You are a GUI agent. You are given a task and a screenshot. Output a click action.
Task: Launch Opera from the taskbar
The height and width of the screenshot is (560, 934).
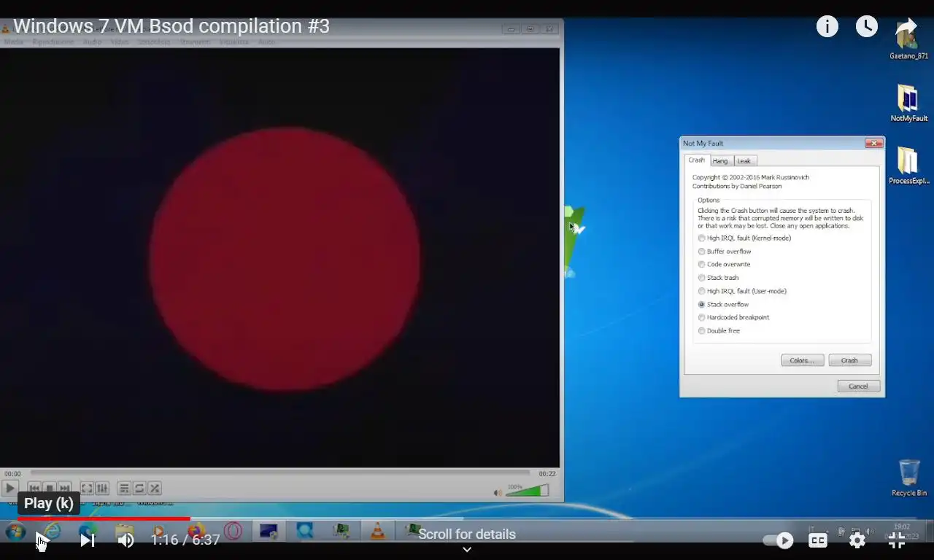[233, 531]
